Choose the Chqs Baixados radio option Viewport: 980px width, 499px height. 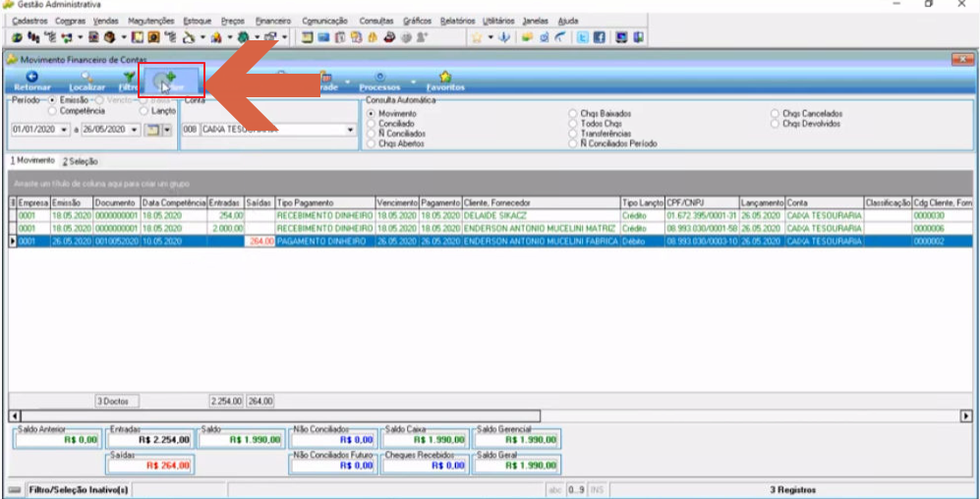coord(572,114)
